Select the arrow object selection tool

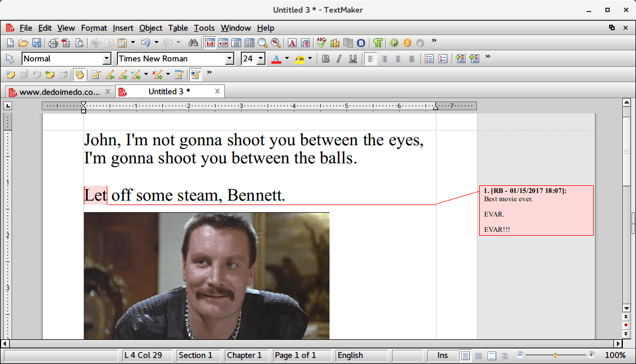coord(10,59)
